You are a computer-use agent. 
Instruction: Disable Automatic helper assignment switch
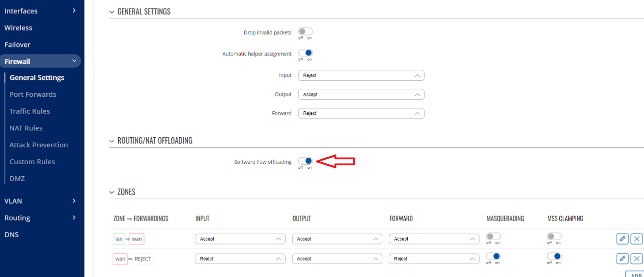click(x=305, y=53)
